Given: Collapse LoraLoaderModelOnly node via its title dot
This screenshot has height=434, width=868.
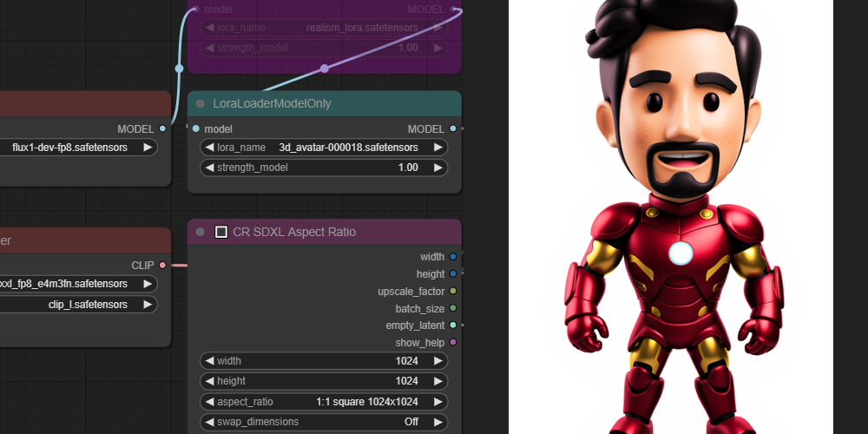Looking at the screenshot, I should (201, 103).
